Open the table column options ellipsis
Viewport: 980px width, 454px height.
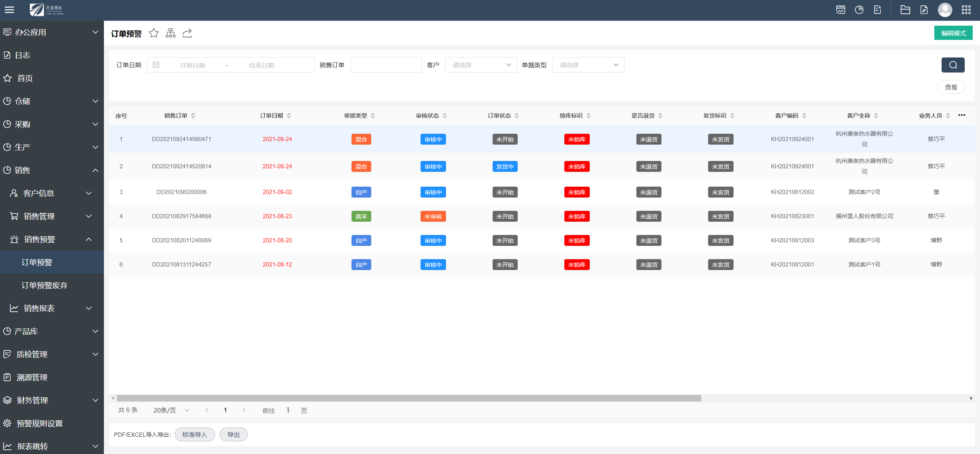[x=962, y=115]
